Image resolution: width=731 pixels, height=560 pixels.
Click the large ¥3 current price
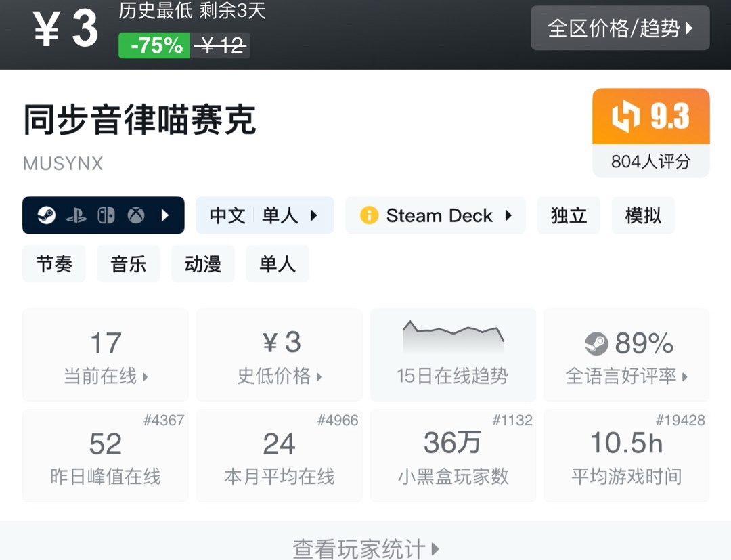coord(65,29)
